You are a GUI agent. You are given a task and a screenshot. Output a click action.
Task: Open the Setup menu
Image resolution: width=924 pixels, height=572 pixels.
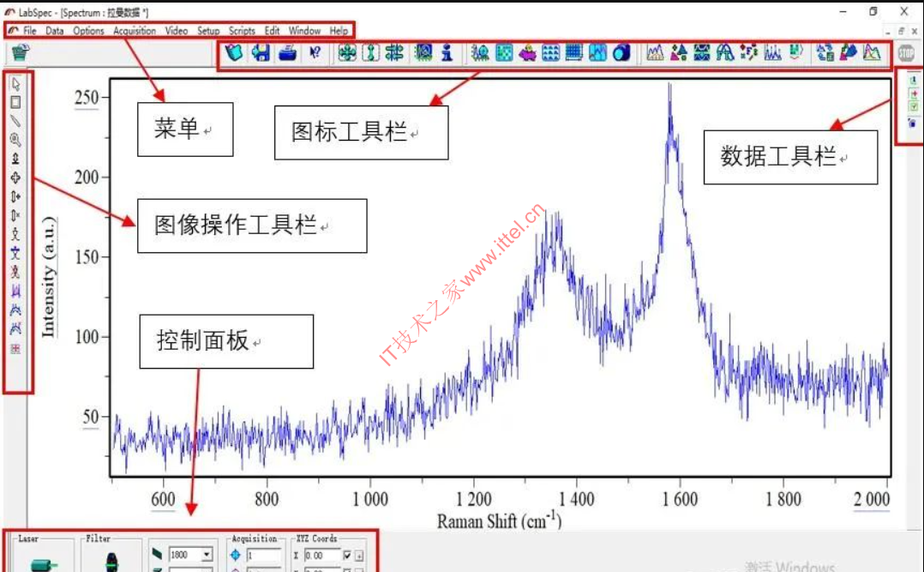(x=208, y=31)
